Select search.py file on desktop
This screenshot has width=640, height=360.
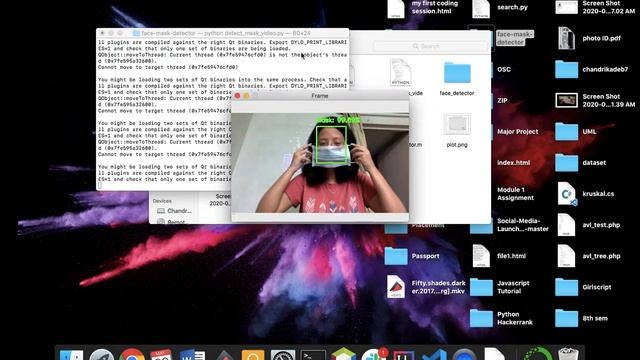481,8
